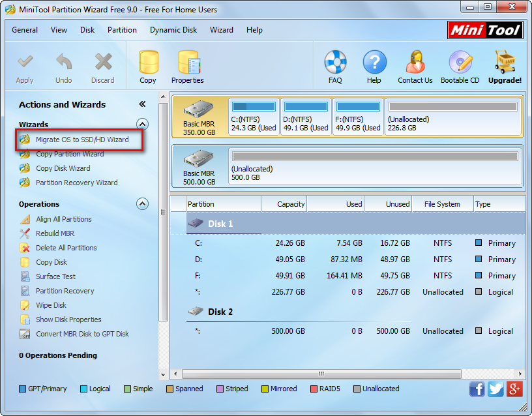Select the 500.00 GB Basic MBR disk icon
Screen dimensions: 532x416
coord(199,158)
